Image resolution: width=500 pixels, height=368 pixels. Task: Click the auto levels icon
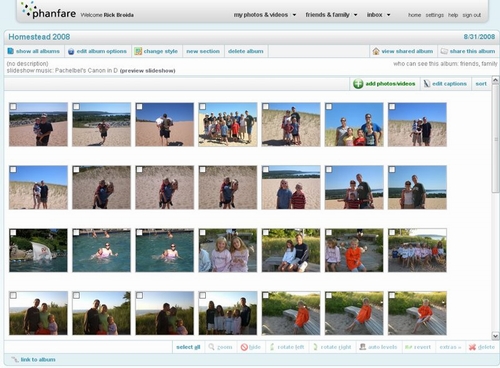(363, 347)
